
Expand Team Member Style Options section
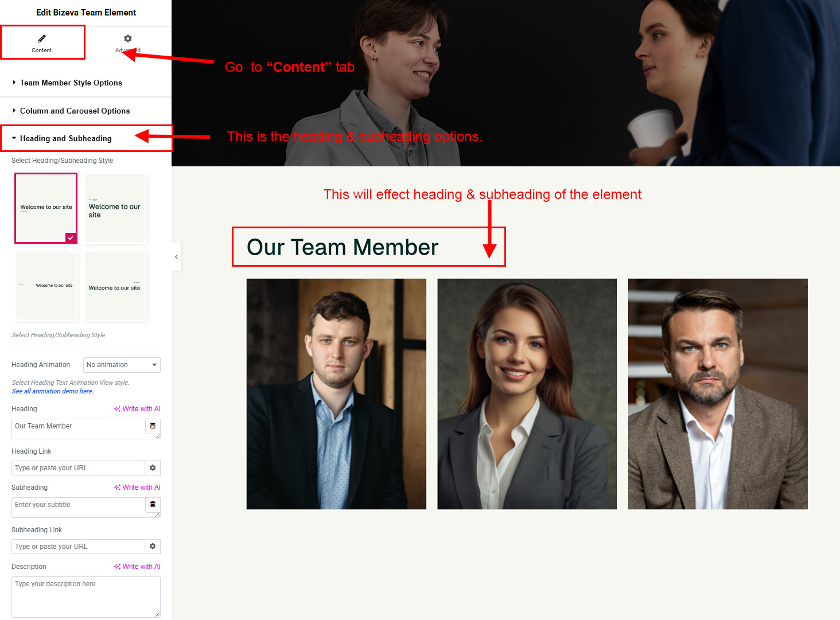tap(71, 83)
